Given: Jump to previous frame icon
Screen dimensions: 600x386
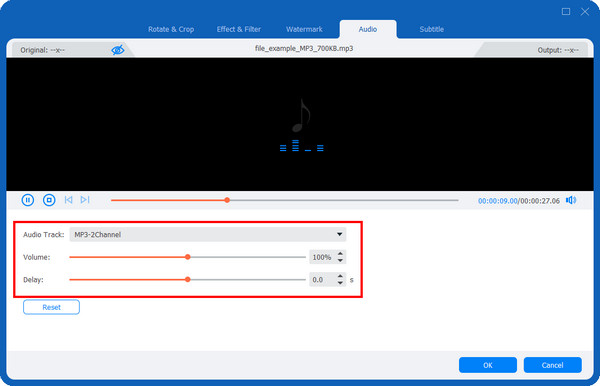Looking at the screenshot, I should 68,200.
